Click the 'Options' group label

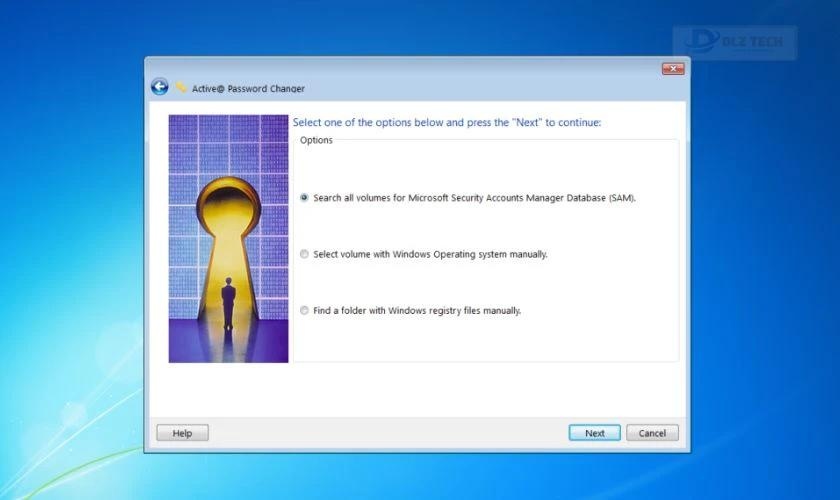coord(316,140)
